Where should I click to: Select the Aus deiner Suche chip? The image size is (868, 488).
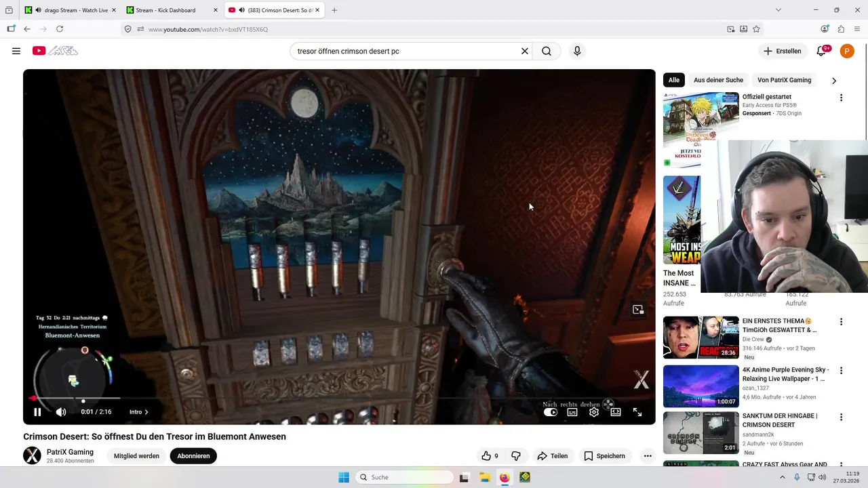(x=718, y=80)
